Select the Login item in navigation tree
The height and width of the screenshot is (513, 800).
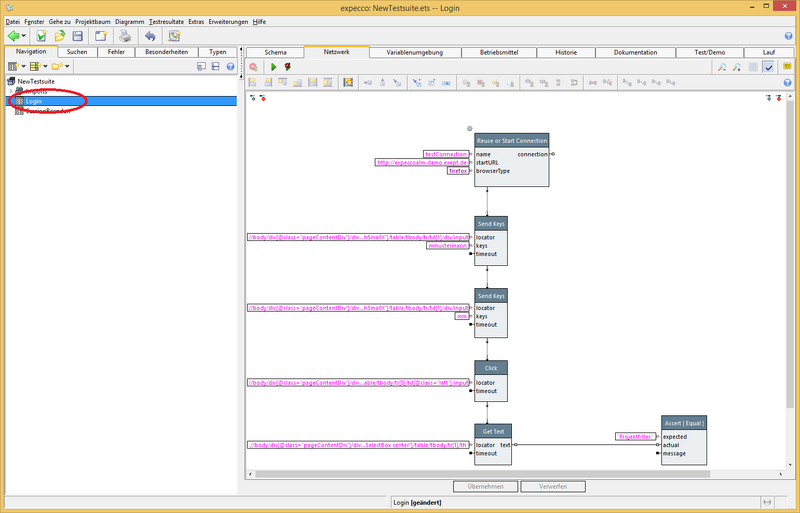tap(33, 101)
